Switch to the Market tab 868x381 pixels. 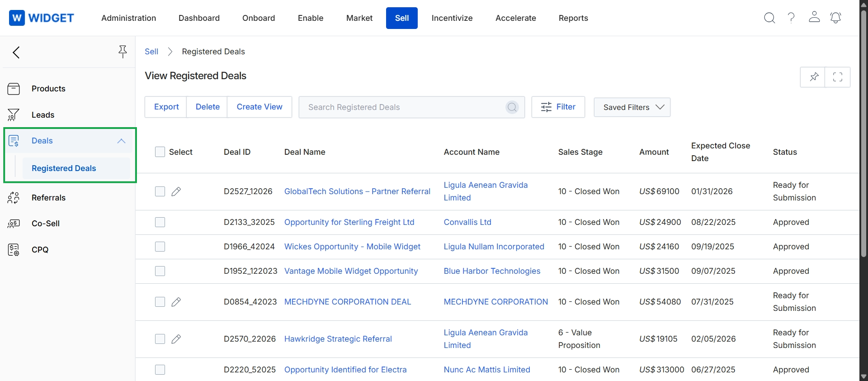coord(359,18)
